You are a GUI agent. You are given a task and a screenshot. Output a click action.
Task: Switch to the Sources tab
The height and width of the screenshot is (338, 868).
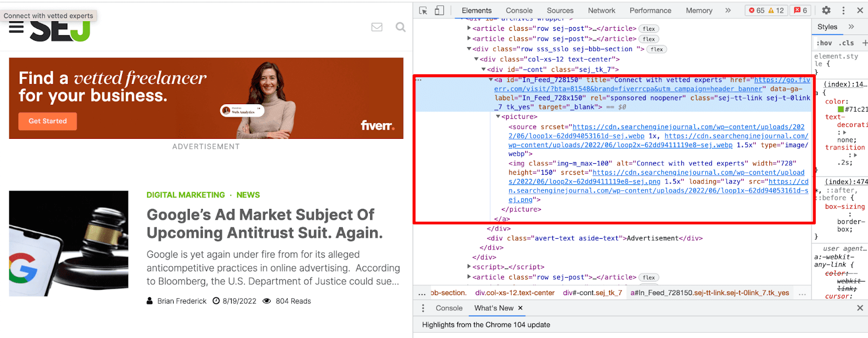tap(560, 10)
